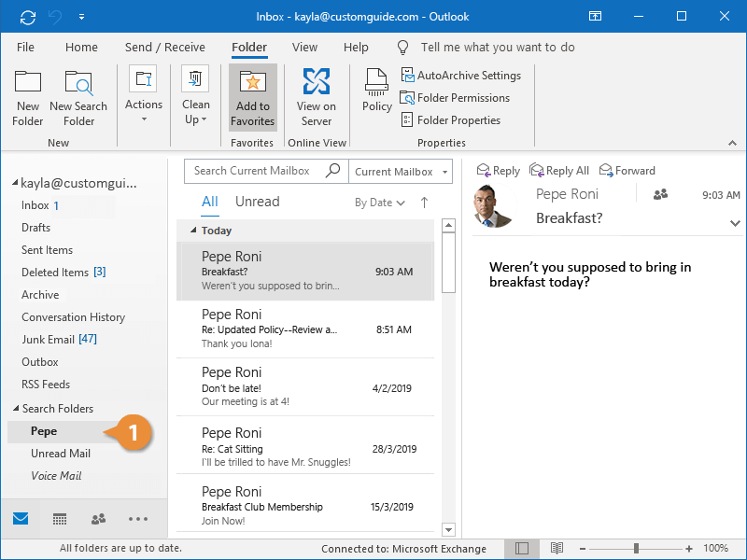Viewport: 747px width, 560px height.
Task: Forward the message
Action: (627, 171)
